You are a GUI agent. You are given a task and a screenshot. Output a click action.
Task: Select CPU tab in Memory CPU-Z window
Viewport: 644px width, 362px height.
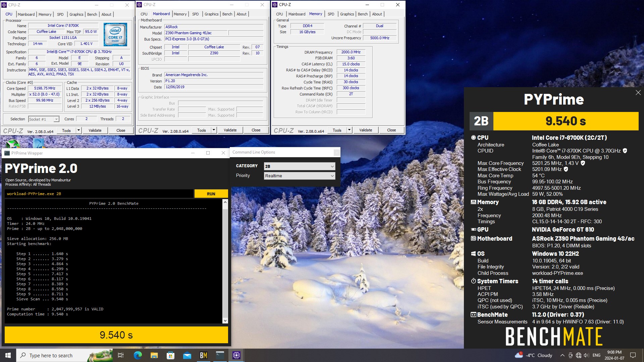279,14
